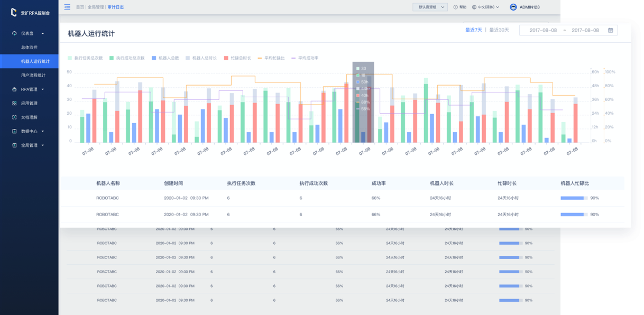Click the 应用管理 grid icon in the sidebar
This screenshot has height=315, width=644.
14,104
